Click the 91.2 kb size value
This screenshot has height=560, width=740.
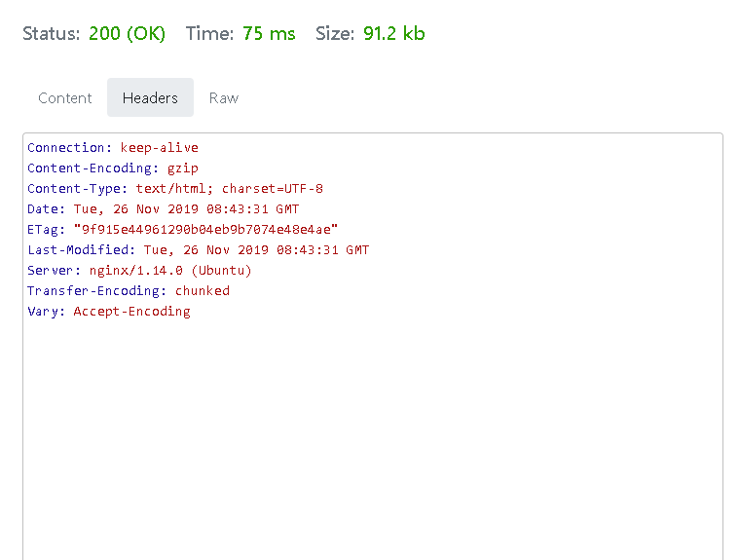pyautogui.click(x=394, y=33)
